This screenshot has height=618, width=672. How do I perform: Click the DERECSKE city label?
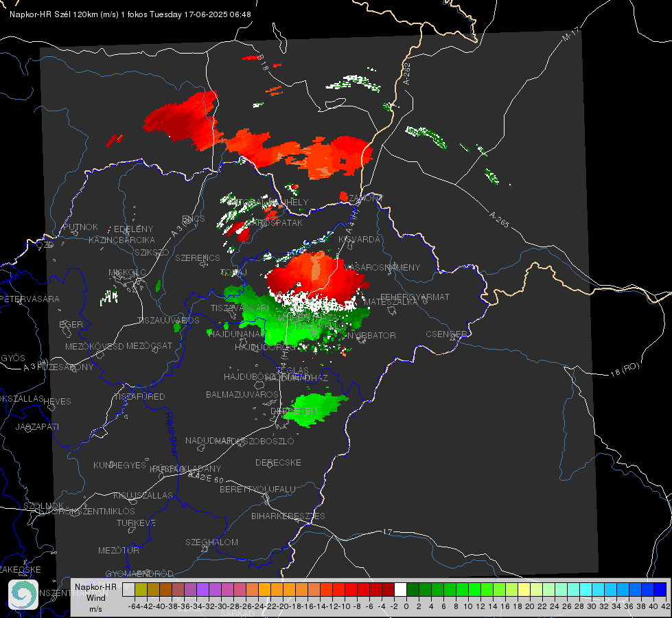pos(278,463)
